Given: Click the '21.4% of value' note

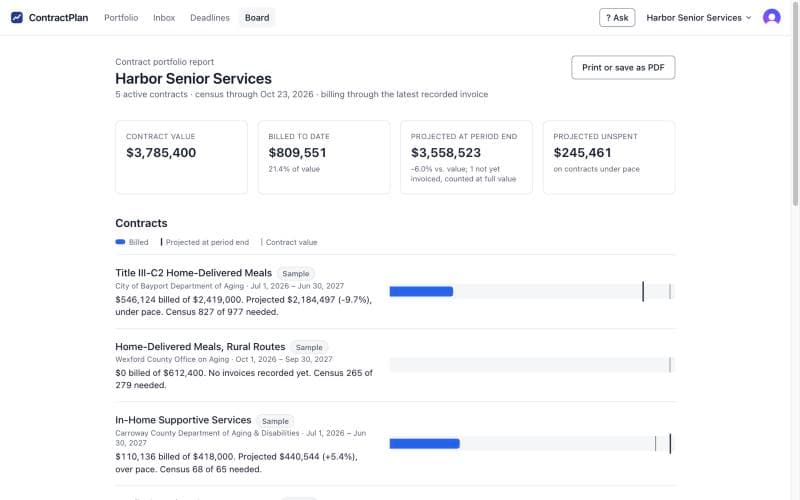Looking at the screenshot, I should [x=294, y=169].
